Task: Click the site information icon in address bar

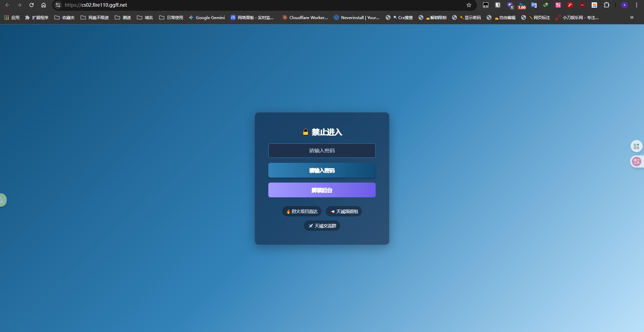Action: (58, 5)
